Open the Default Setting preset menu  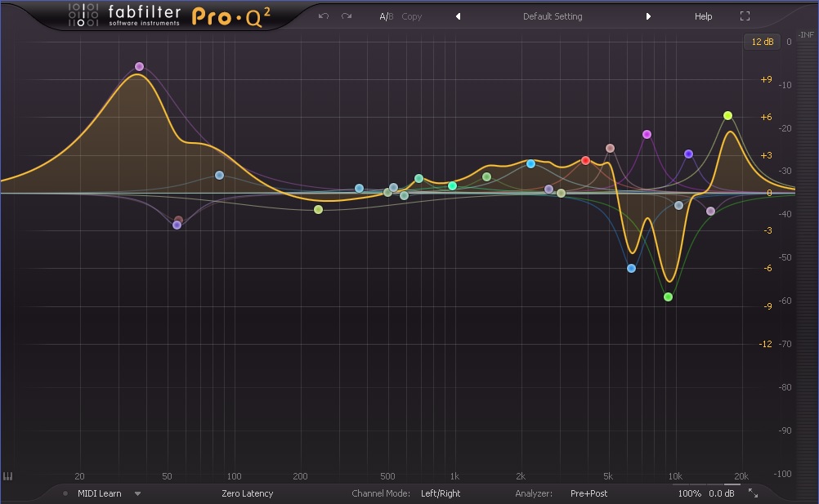click(x=553, y=16)
